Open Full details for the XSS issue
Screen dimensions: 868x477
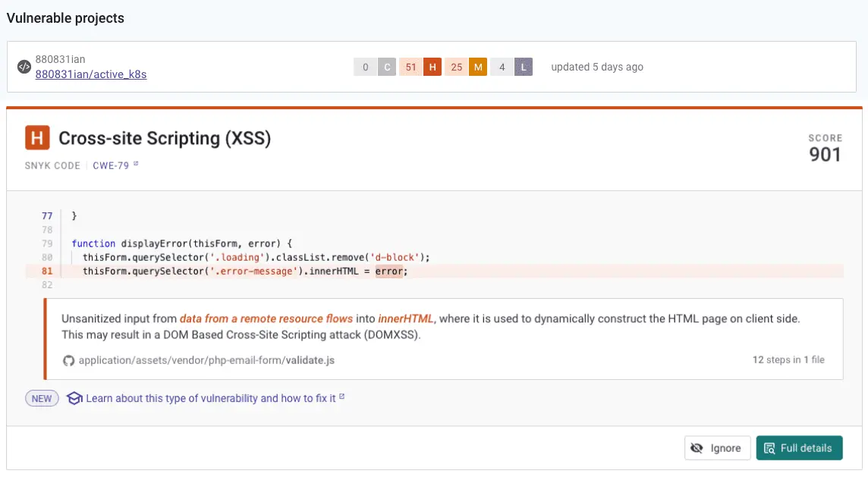(799, 448)
